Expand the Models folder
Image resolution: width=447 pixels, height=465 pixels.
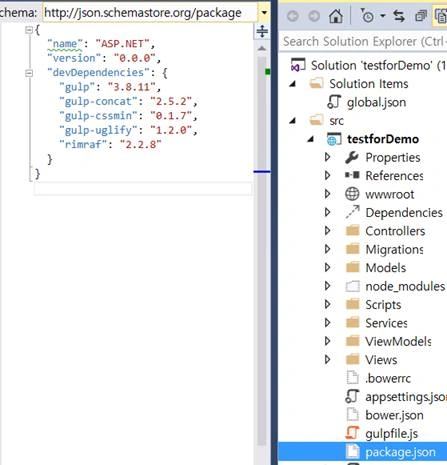tap(328, 267)
